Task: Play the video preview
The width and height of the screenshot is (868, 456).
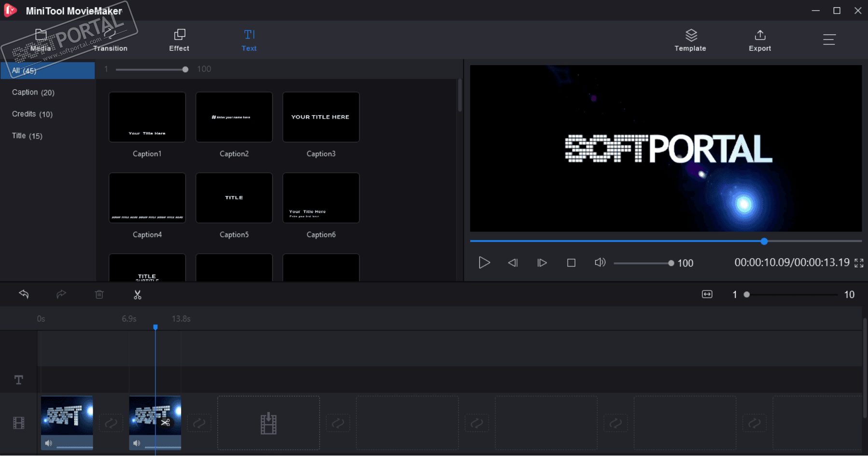Action: click(x=484, y=263)
